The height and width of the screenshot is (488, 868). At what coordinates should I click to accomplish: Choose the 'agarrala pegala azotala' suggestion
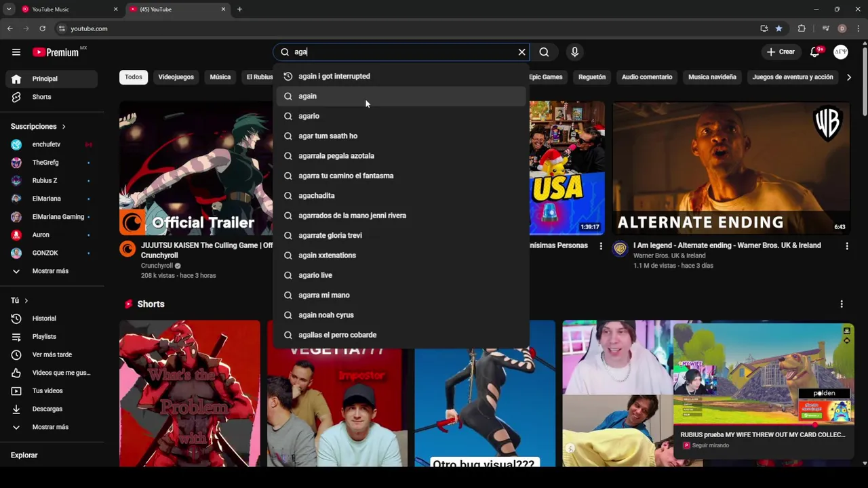401,156
